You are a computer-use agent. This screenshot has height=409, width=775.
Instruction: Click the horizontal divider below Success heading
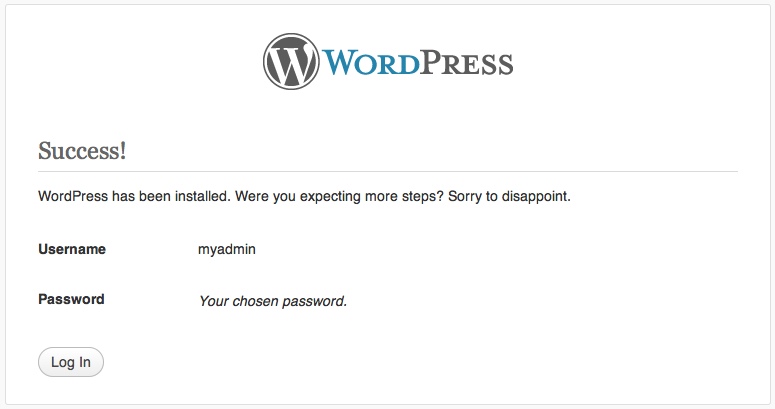click(x=388, y=172)
